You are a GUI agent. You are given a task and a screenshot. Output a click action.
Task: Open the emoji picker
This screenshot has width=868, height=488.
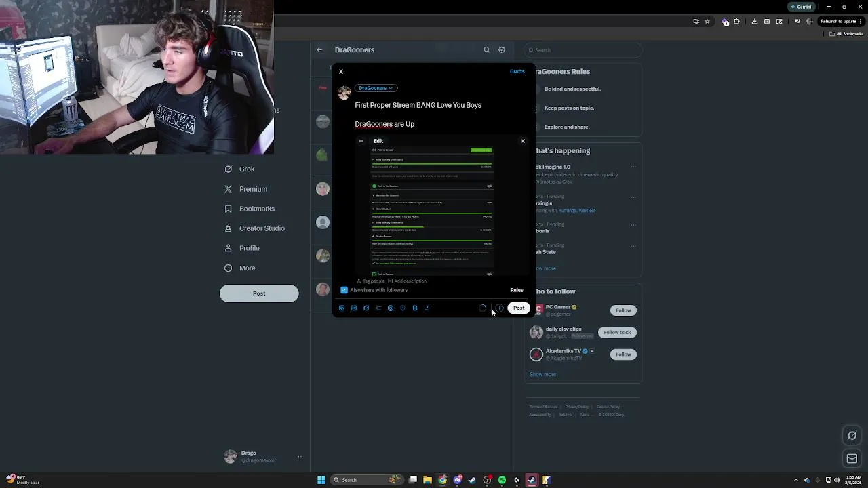click(391, 308)
